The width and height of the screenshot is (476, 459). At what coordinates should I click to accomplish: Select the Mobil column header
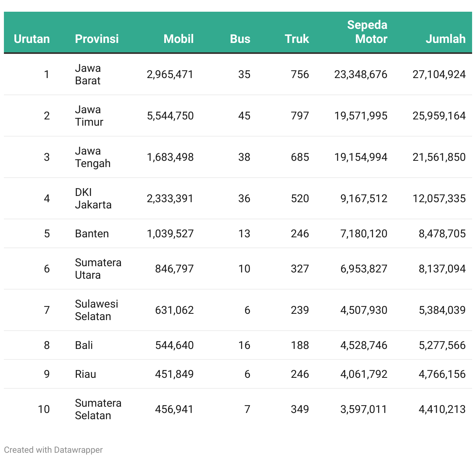pos(178,39)
